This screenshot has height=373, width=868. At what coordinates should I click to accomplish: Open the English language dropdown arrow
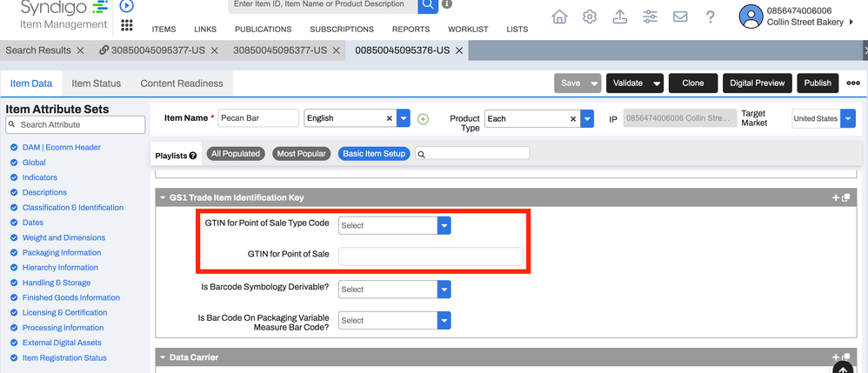click(x=404, y=118)
